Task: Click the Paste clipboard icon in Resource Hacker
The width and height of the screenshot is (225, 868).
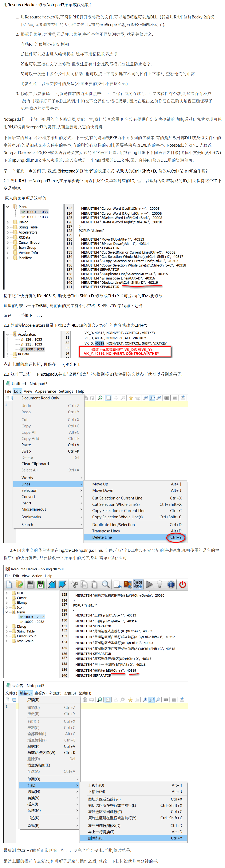Action: click(94, 584)
